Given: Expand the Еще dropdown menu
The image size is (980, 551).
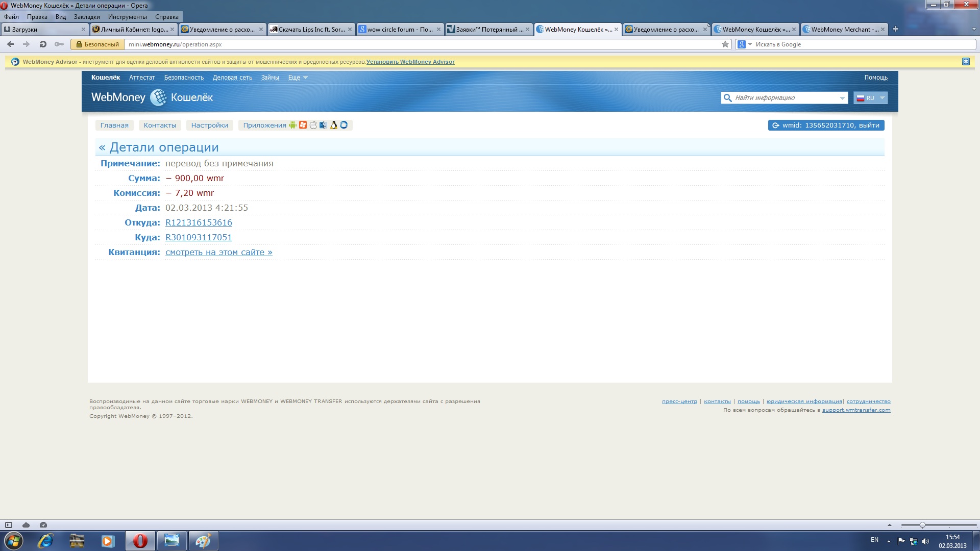Looking at the screenshot, I should click(298, 78).
